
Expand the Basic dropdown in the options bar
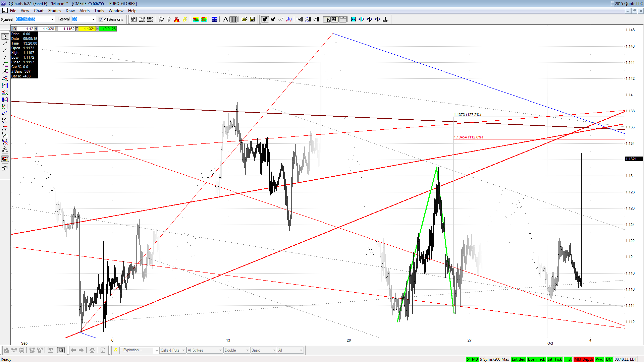click(274, 350)
